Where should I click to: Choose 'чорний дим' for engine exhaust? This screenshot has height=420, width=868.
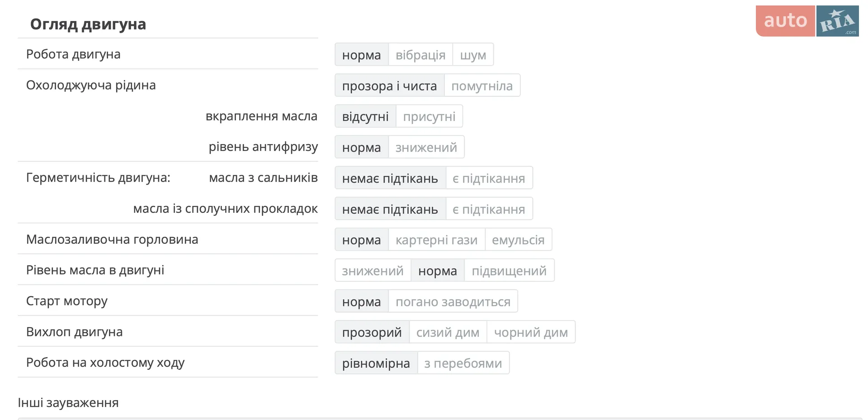[531, 332]
